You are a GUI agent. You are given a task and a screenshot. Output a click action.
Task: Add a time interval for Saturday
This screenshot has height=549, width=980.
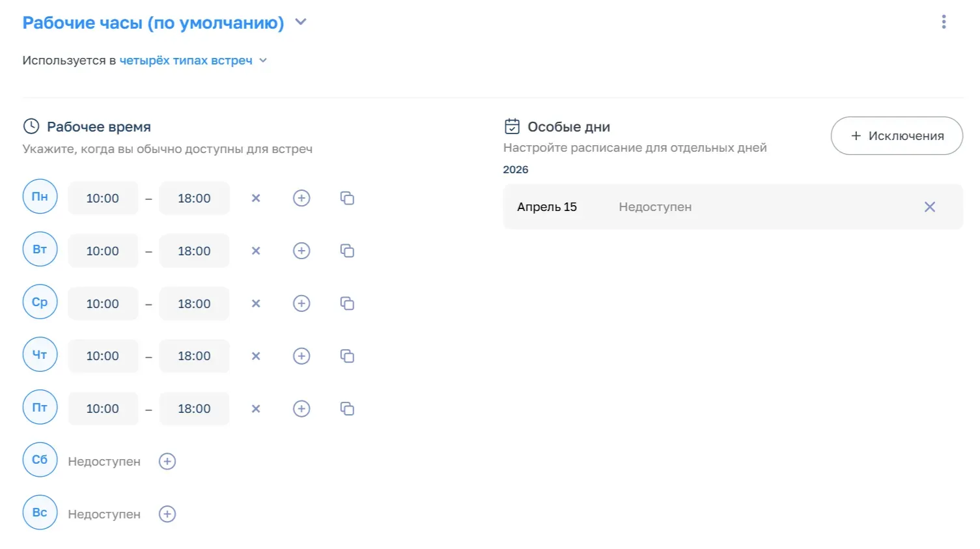point(167,462)
